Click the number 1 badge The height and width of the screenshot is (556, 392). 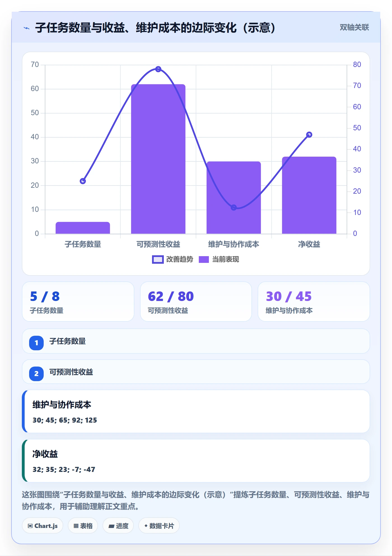[x=36, y=343]
